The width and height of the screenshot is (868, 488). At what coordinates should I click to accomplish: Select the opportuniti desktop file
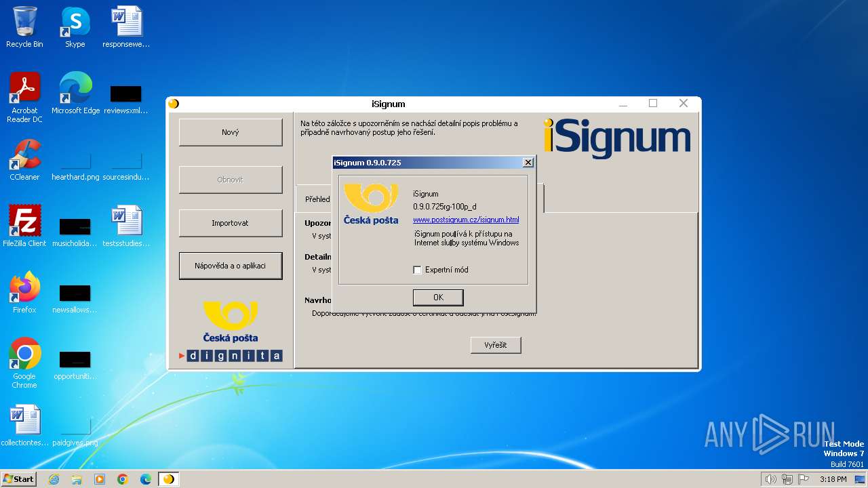click(x=75, y=365)
